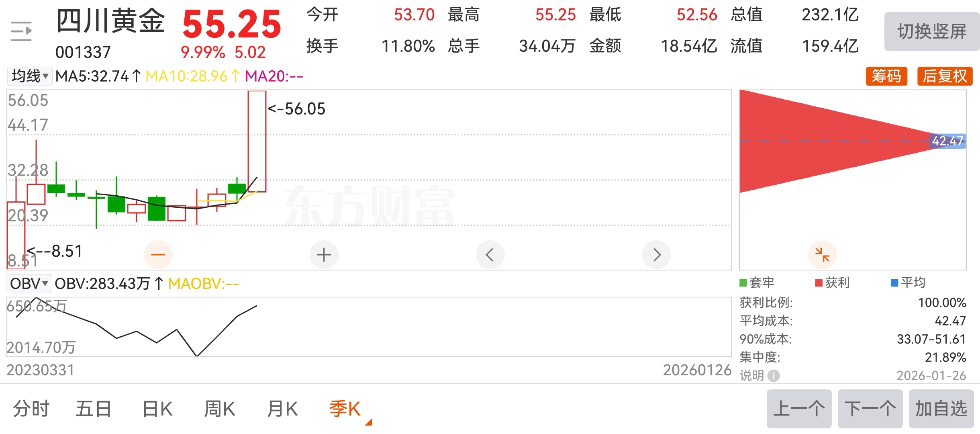Screen dimensions: 980x434
Task: Switch to portrait via 切换竖屏
Action: pyautogui.click(x=932, y=31)
